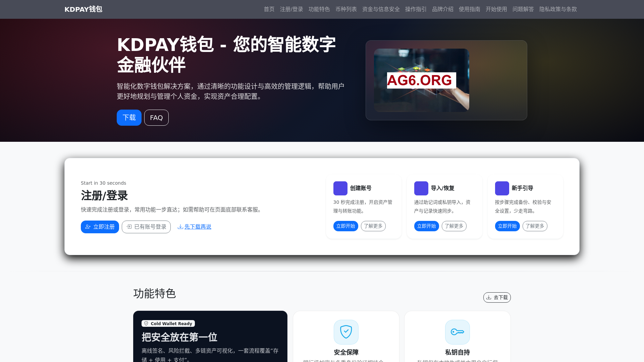644x362 pixels.
Task: Click the Cold Wallet Ready badge
Action: pos(168,324)
